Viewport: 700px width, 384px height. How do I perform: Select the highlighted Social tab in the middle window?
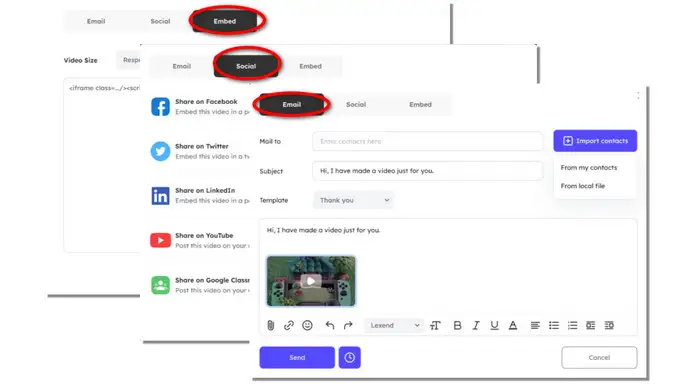point(246,66)
